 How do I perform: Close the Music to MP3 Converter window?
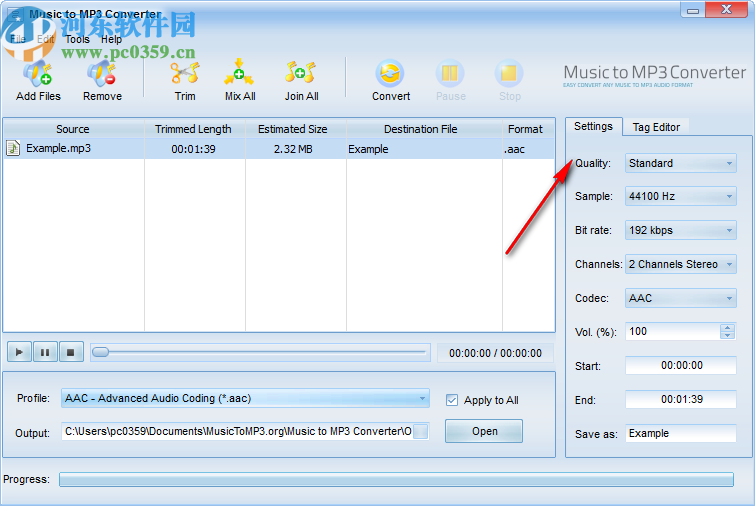pyautogui.click(x=727, y=10)
